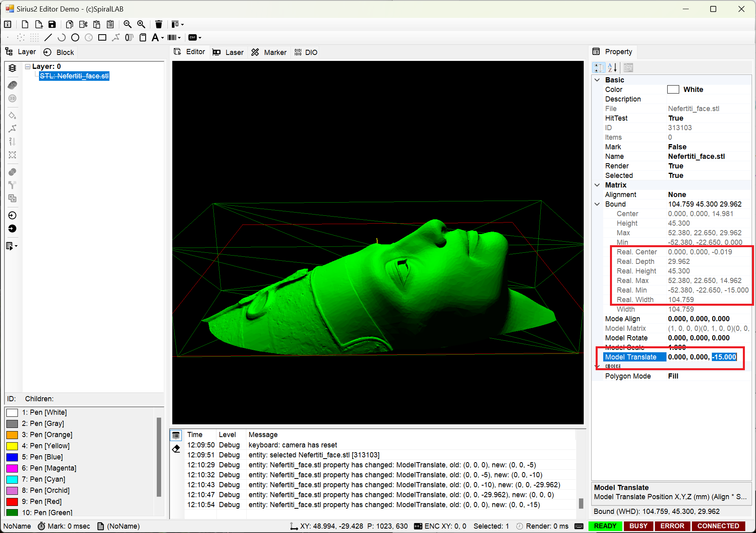The width and height of the screenshot is (756, 533).
Task: Collapse the Layer: 0 tree node
Action: tap(27, 66)
